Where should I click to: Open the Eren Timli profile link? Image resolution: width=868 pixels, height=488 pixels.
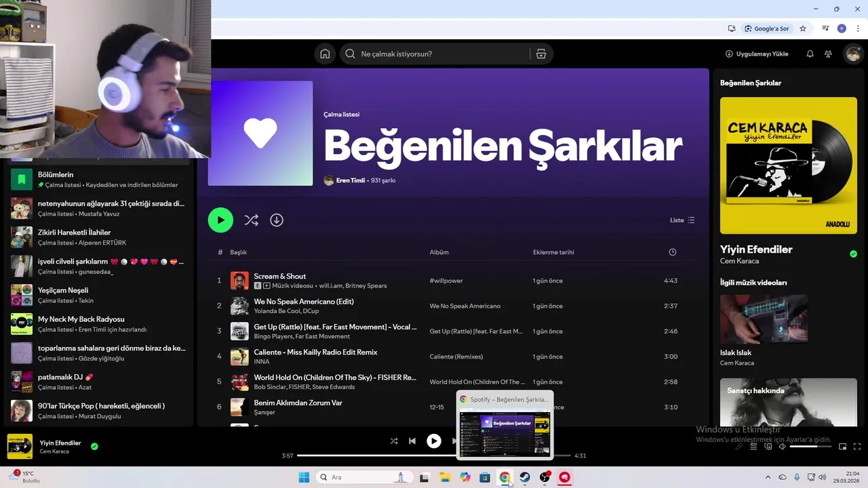click(351, 181)
